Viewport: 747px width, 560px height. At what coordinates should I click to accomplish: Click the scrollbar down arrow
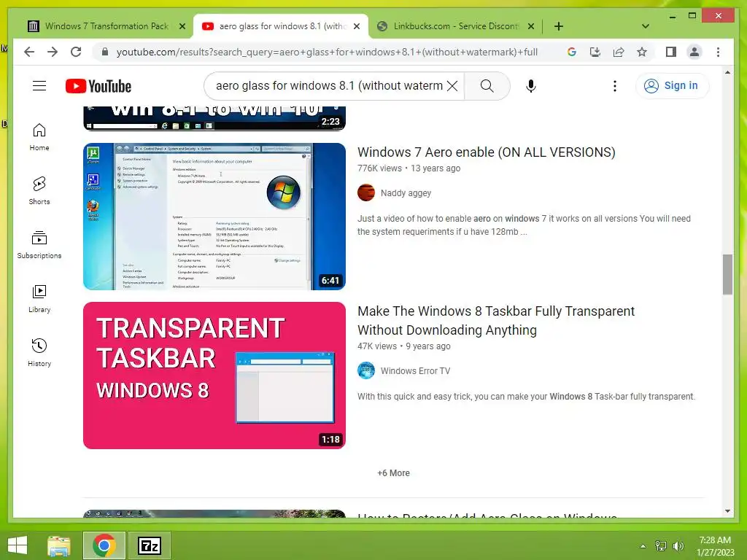(727, 511)
